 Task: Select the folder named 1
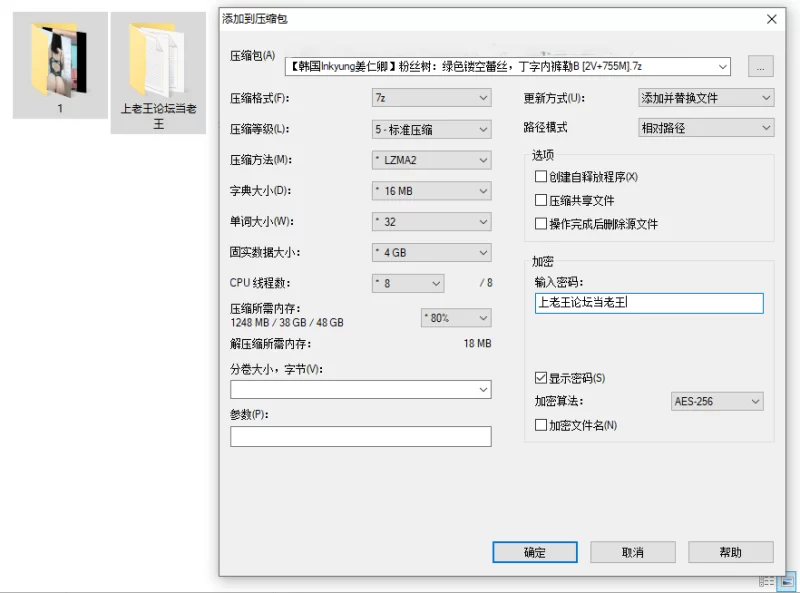[60, 65]
